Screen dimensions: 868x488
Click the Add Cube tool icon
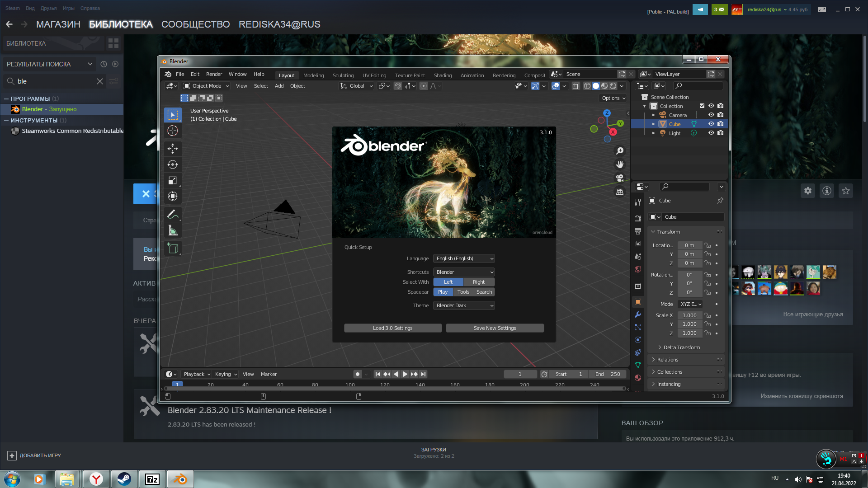172,248
